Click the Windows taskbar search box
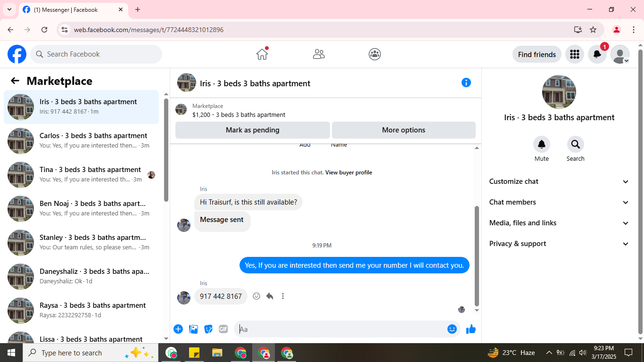Screen dimensions: 644x362 click(90, 353)
